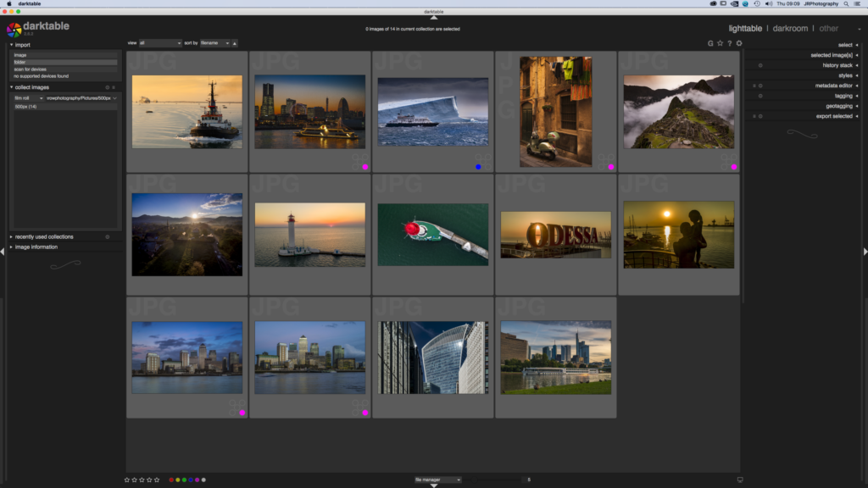Open the view filter dropdown
This screenshot has width=868, height=488.
pyautogui.click(x=160, y=43)
